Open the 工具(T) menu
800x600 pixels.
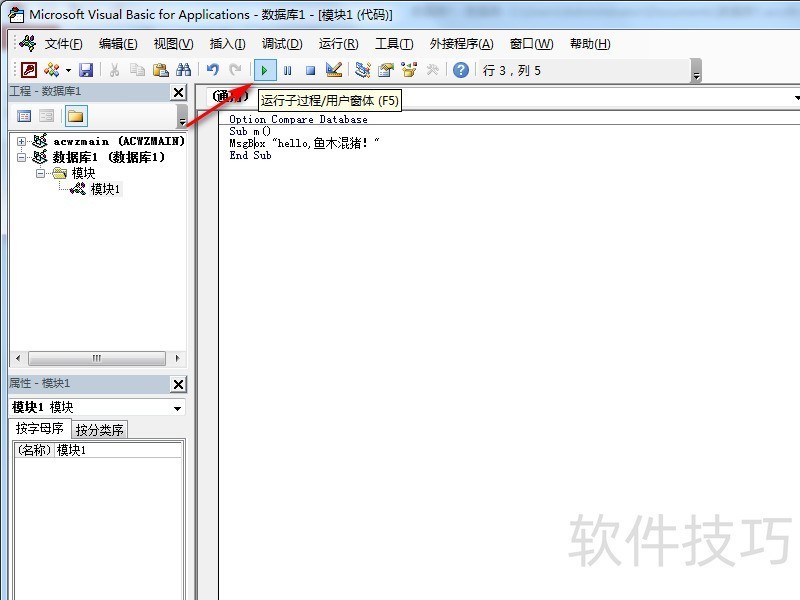point(394,44)
